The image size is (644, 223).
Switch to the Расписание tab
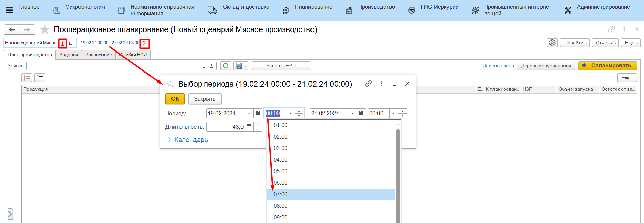coord(98,55)
